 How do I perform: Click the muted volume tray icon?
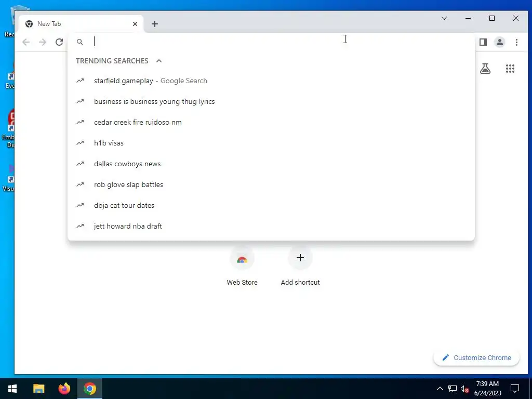coord(464,389)
